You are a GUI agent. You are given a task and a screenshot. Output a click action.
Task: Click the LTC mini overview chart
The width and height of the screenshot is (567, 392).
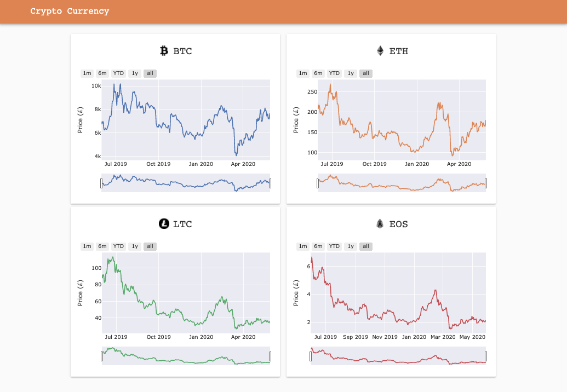point(186,356)
